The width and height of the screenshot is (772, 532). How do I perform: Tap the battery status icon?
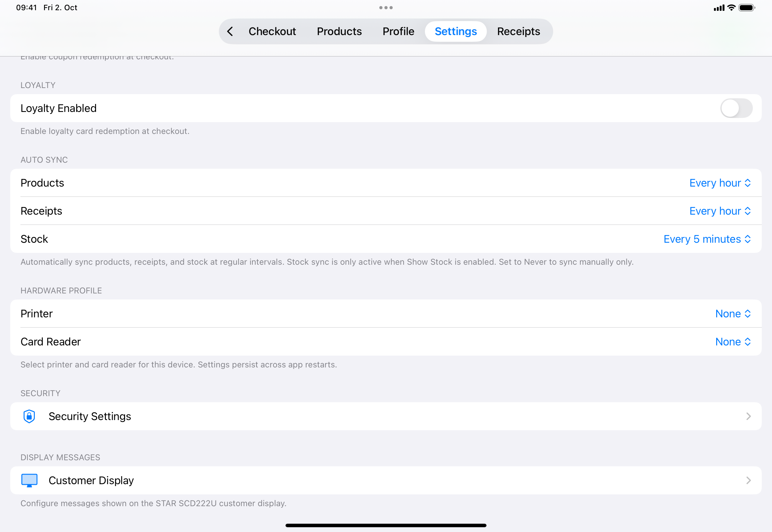click(747, 7)
